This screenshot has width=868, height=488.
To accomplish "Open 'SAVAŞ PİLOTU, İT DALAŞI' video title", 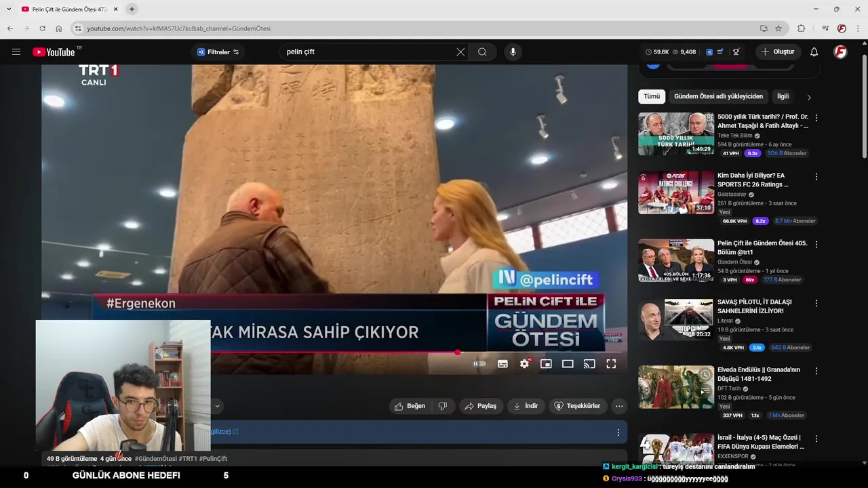I will pos(755,306).
